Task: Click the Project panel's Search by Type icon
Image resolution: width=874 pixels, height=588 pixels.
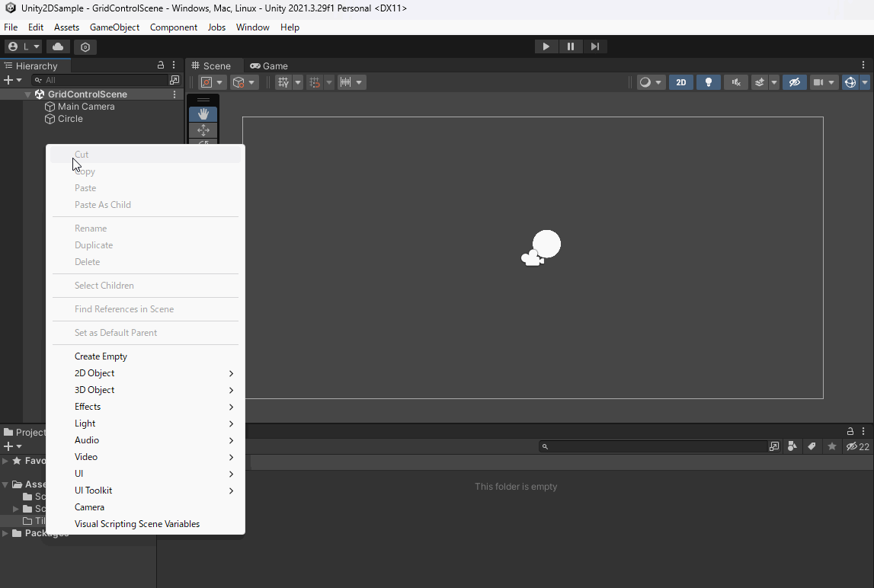Action: [792, 446]
